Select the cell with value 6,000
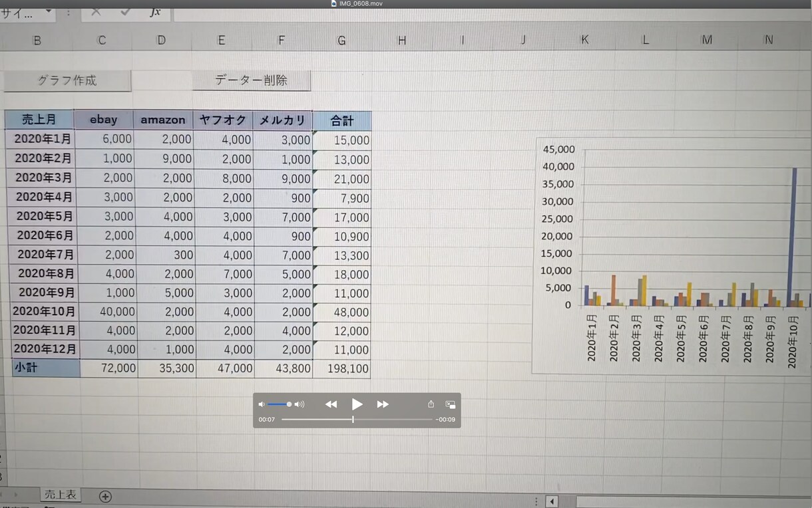 (x=104, y=140)
